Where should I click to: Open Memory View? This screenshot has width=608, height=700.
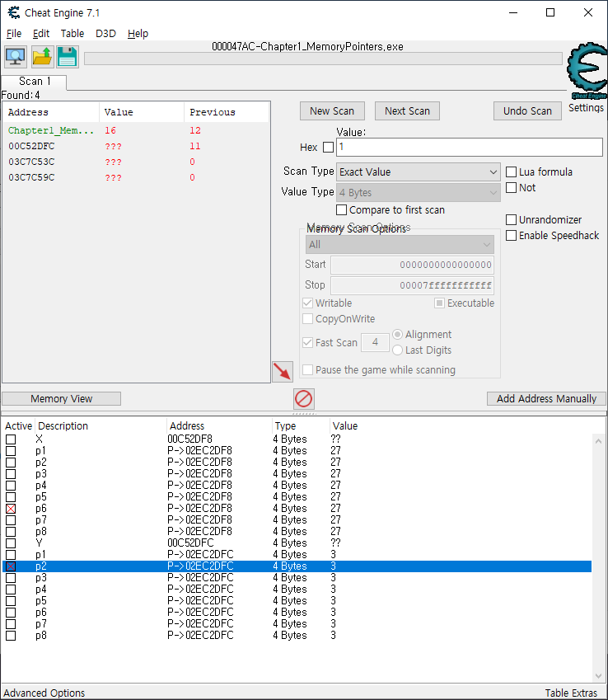(x=62, y=399)
